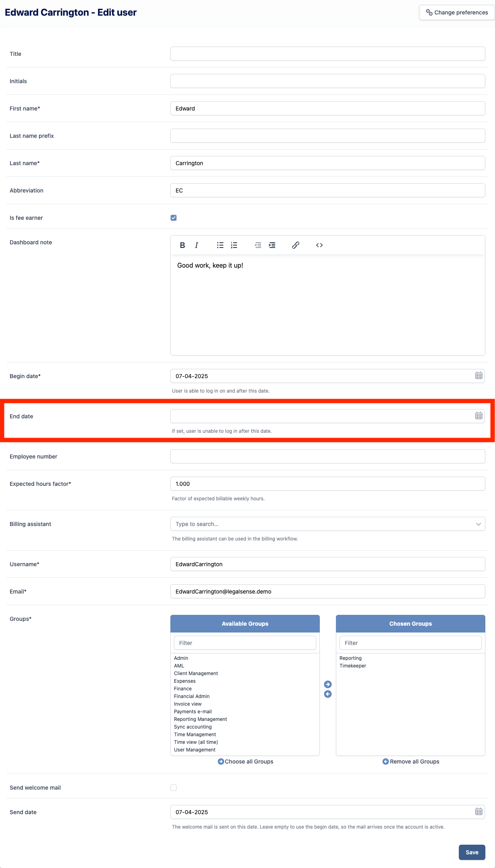
Task: Click the Employee number field
Action: click(x=328, y=457)
